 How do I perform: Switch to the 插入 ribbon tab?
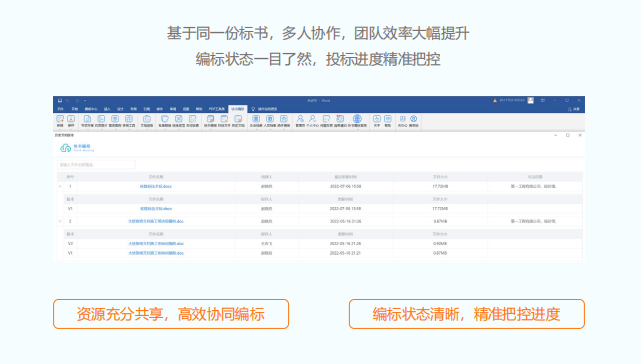(x=107, y=109)
